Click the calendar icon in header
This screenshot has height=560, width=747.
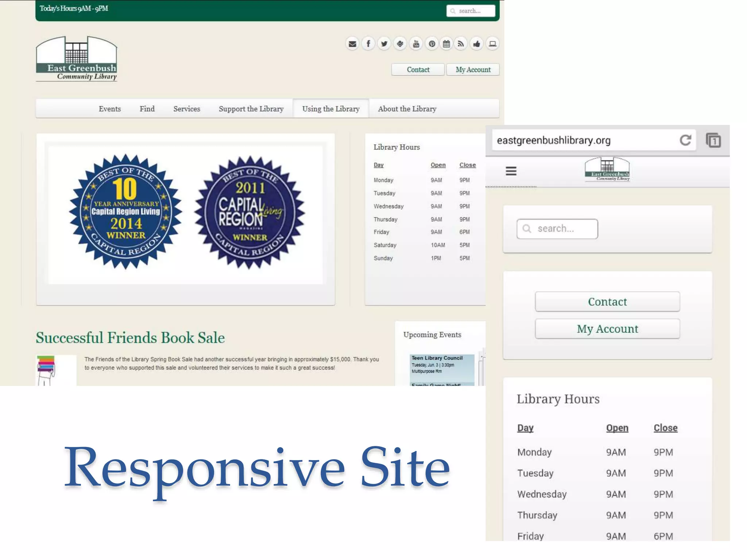coord(446,44)
